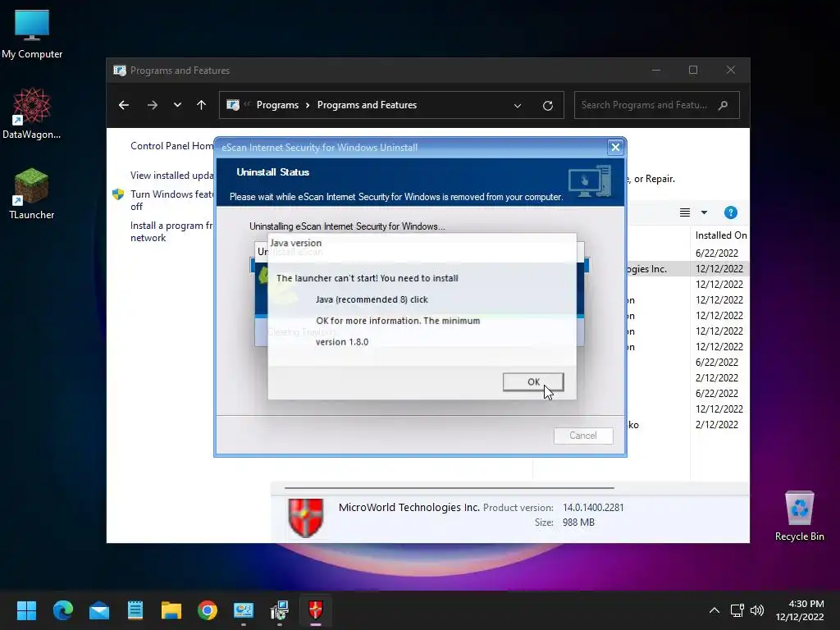Screen dimensions: 840x630
Task: Open the clock showing 4:30 PM
Action: point(799,610)
